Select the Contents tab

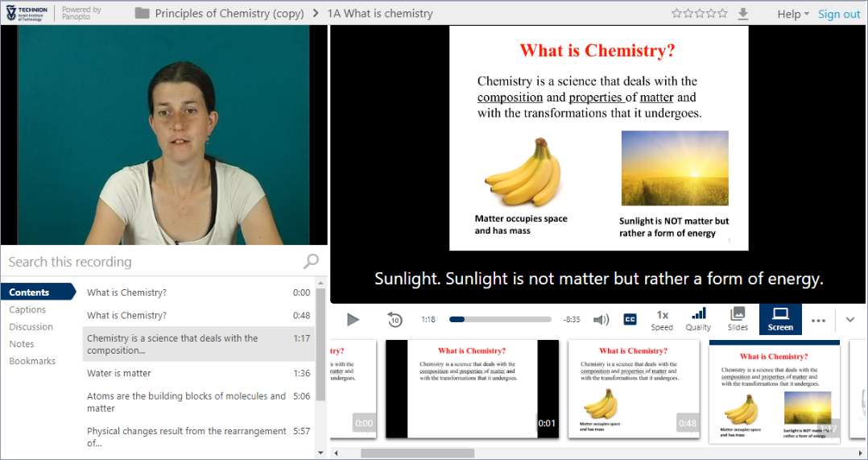pyautogui.click(x=38, y=292)
